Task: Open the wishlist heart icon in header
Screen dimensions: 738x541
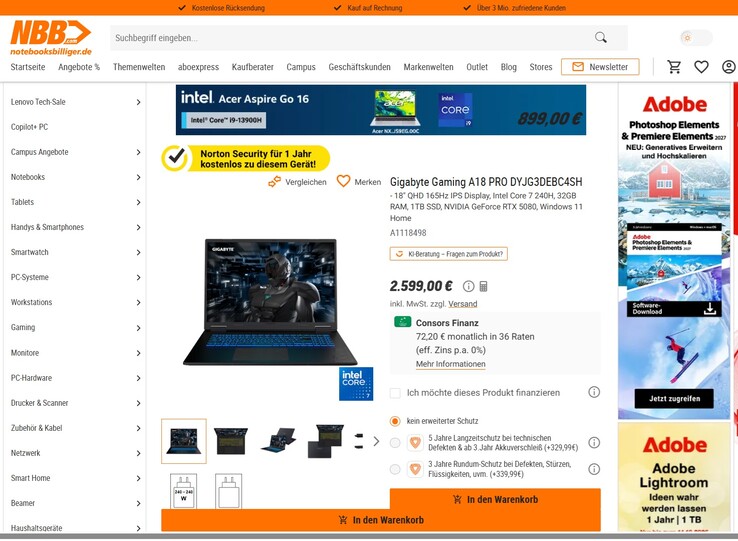Action: [x=701, y=67]
